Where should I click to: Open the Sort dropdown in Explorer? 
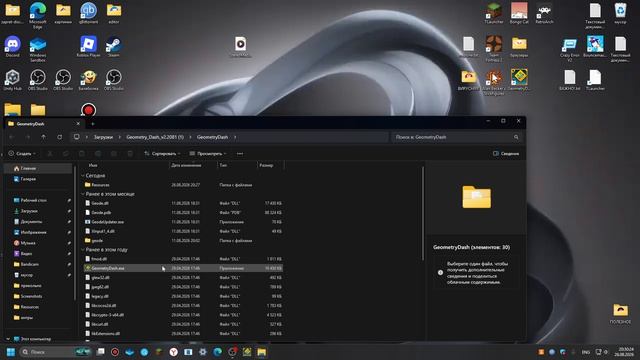coord(162,153)
